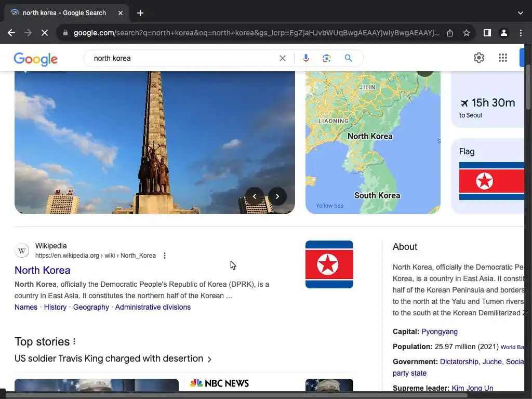Open Google quick settings gear

pyautogui.click(x=478, y=58)
